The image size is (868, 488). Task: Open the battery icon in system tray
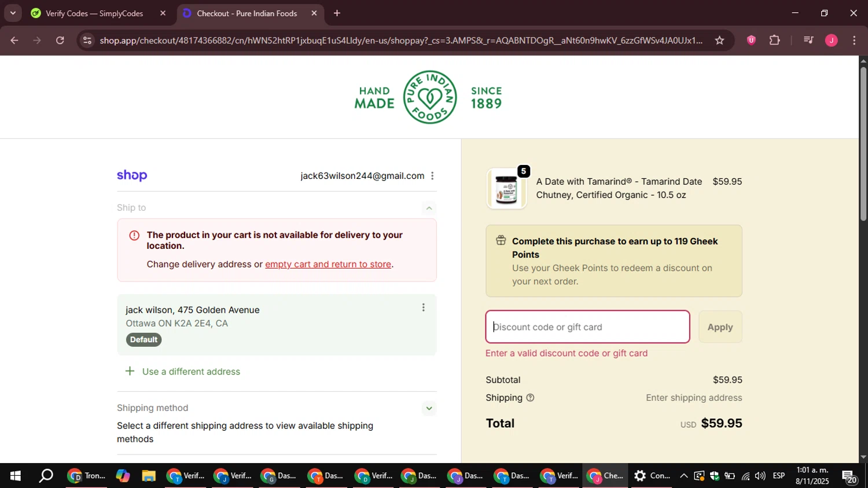click(x=730, y=476)
